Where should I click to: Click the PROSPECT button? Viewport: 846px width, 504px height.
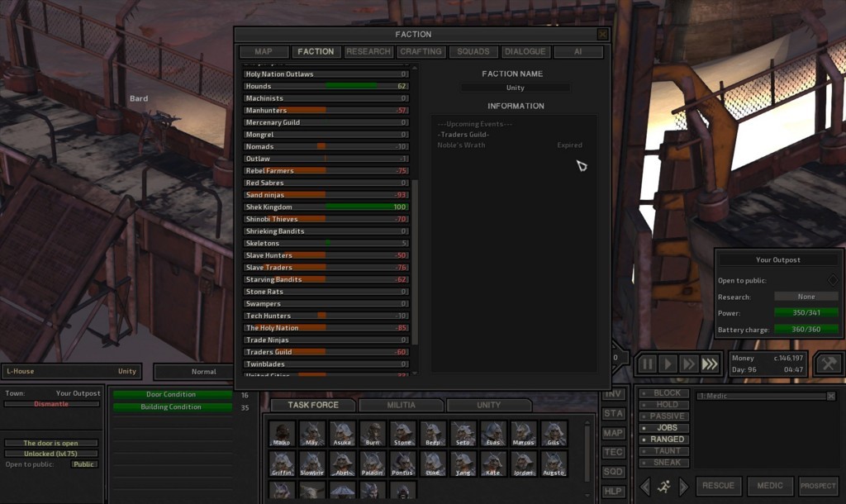tap(819, 486)
